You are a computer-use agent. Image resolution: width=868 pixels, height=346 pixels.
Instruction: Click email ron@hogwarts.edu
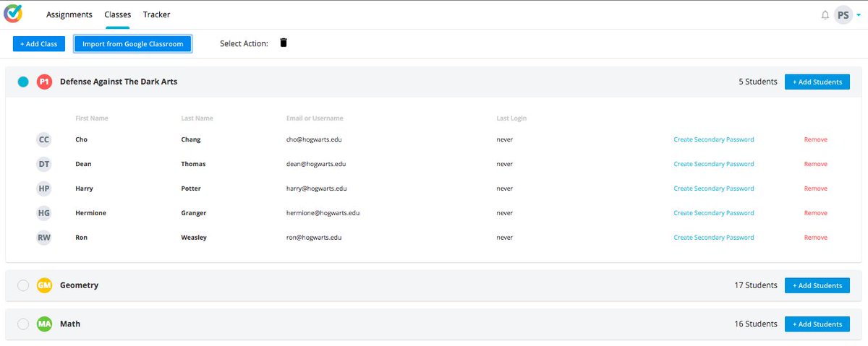coord(314,238)
